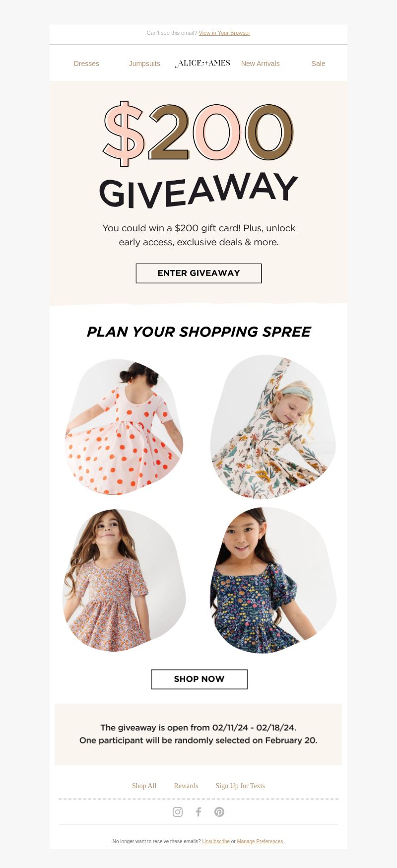
Task: Click the Alice + Ames logo
Action: (202, 64)
